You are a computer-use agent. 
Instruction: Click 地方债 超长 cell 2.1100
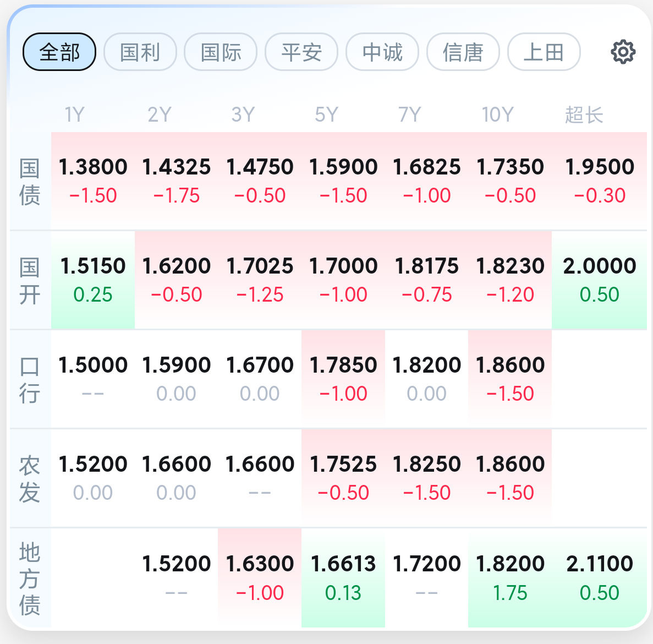(x=599, y=578)
